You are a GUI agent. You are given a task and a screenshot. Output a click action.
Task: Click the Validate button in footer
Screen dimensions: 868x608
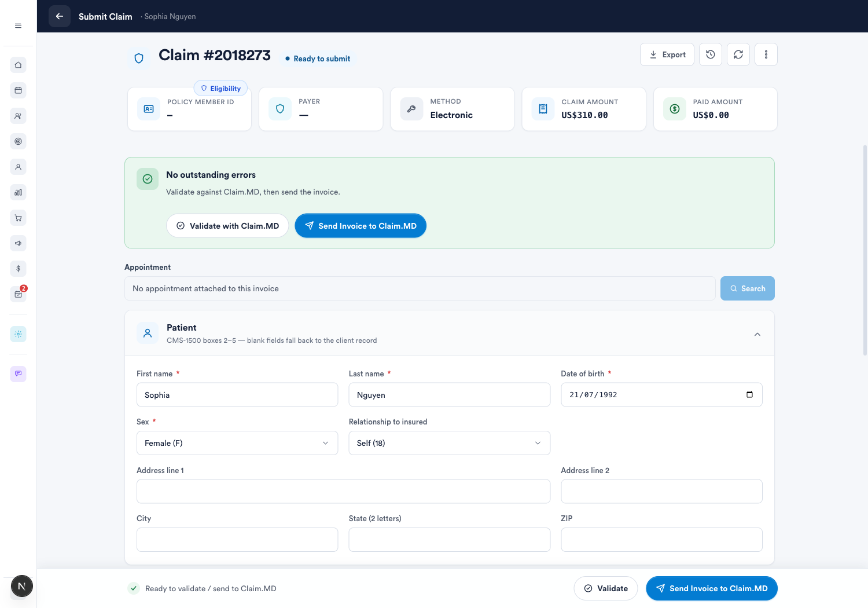(606, 588)
